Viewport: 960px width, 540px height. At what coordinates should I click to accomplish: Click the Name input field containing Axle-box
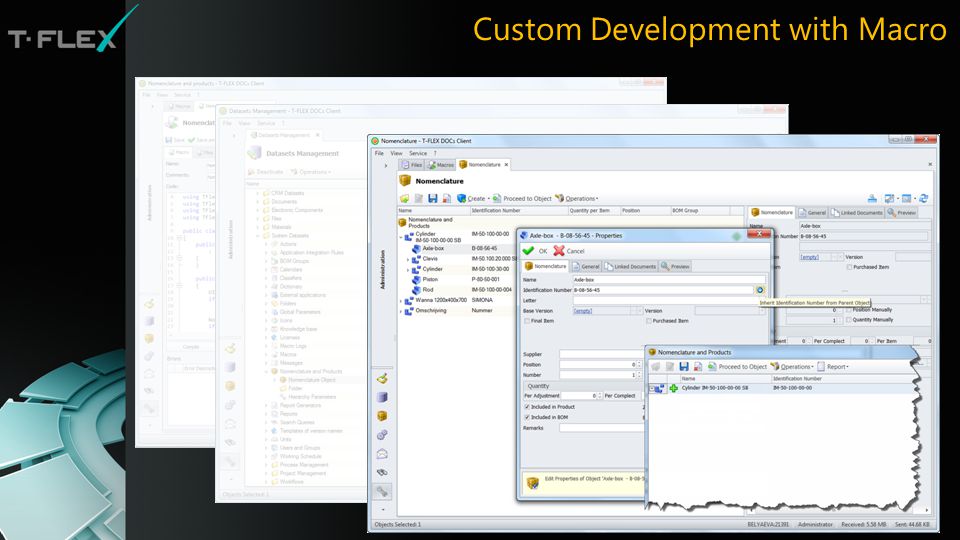tap(669, 279)
